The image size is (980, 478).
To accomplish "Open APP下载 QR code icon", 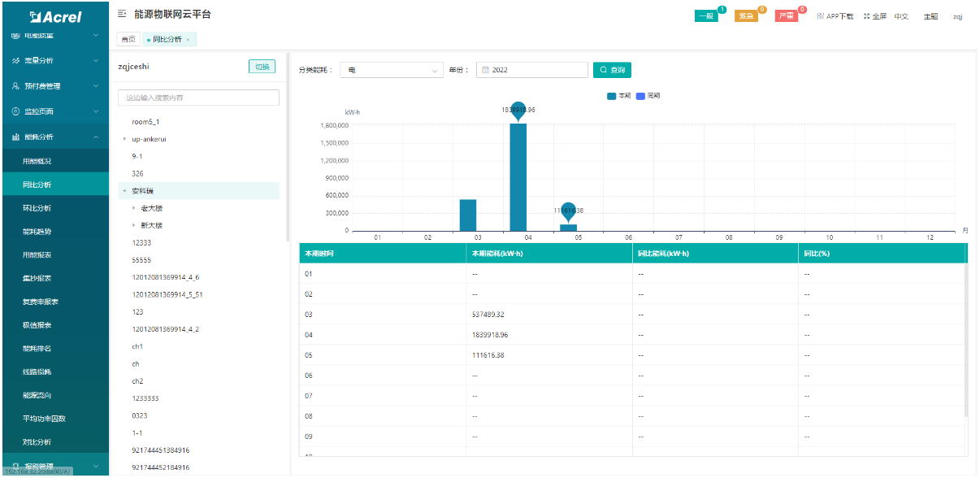I will click(821, 16).
